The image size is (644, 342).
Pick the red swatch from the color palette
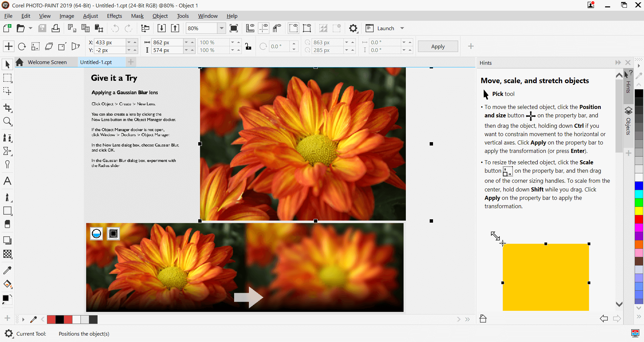point(639,220)
